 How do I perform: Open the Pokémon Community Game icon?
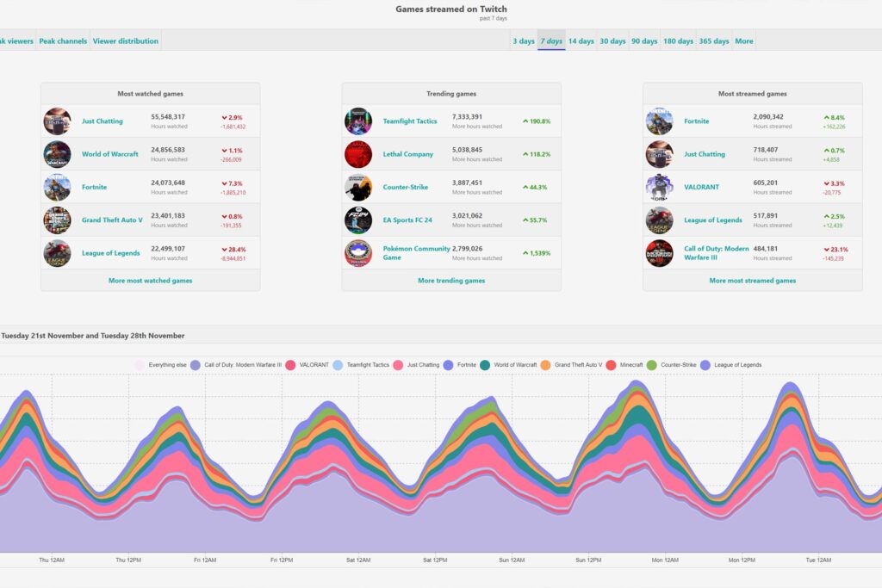[x=358, y=253]
